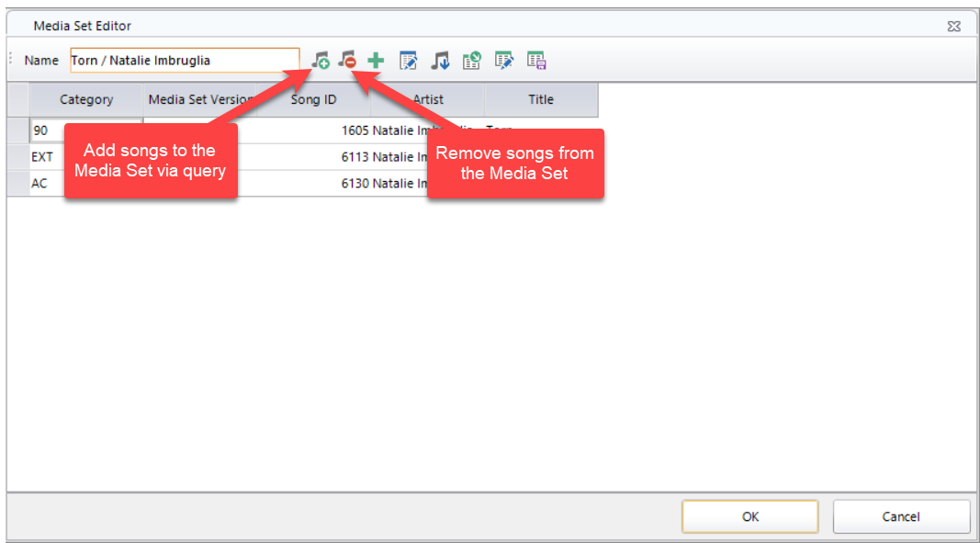The height and width of the screenshot is (543, 980).
Task: Click the Name text field
Action: click(x=185, y=61)
